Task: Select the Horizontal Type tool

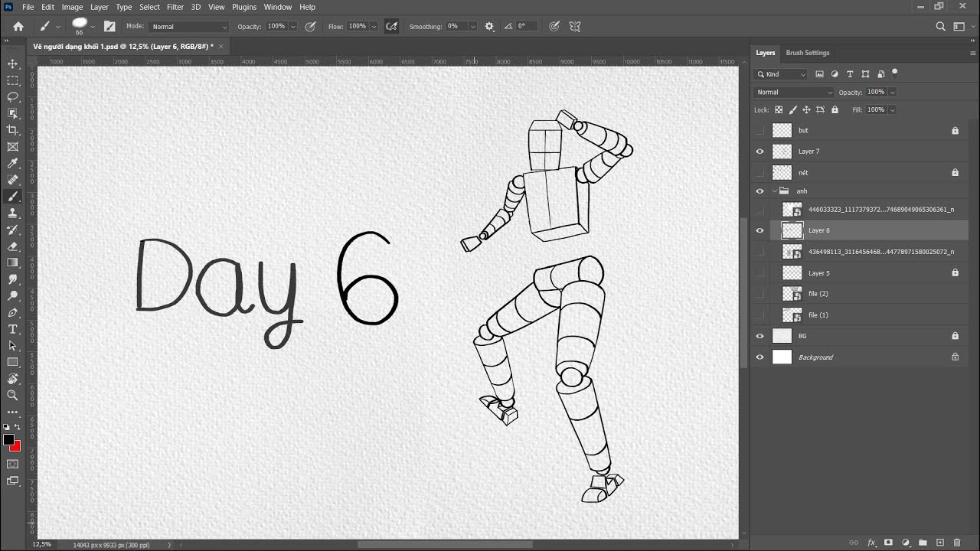Action: [x=12, y=329]
